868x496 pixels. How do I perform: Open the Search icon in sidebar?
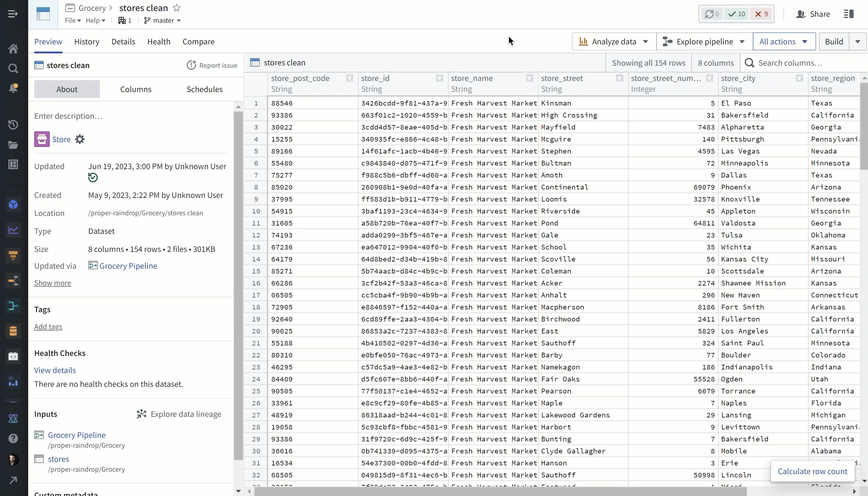[13, 68]
